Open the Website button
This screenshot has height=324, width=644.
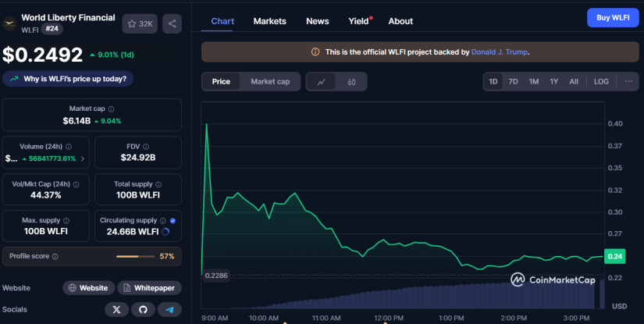pyautogui.click(x=89, y=288)
